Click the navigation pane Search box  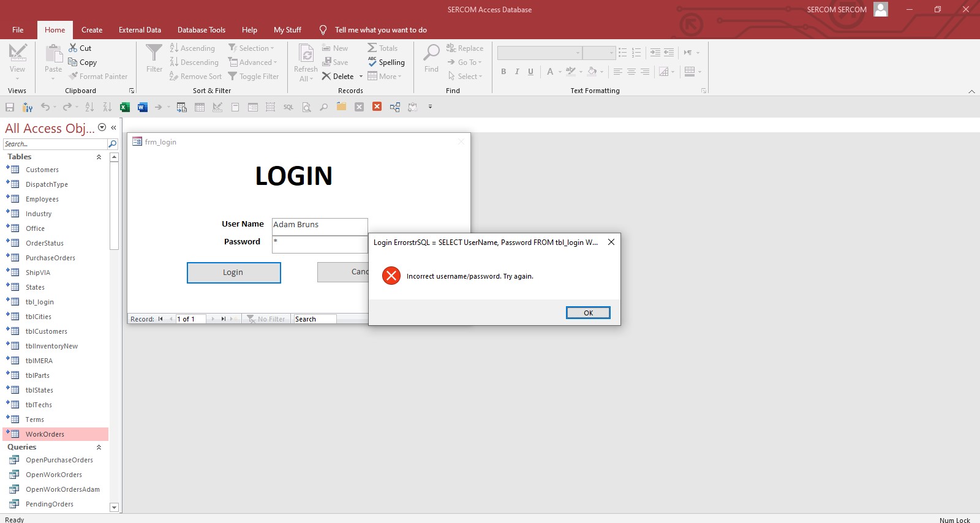[55, 144]
